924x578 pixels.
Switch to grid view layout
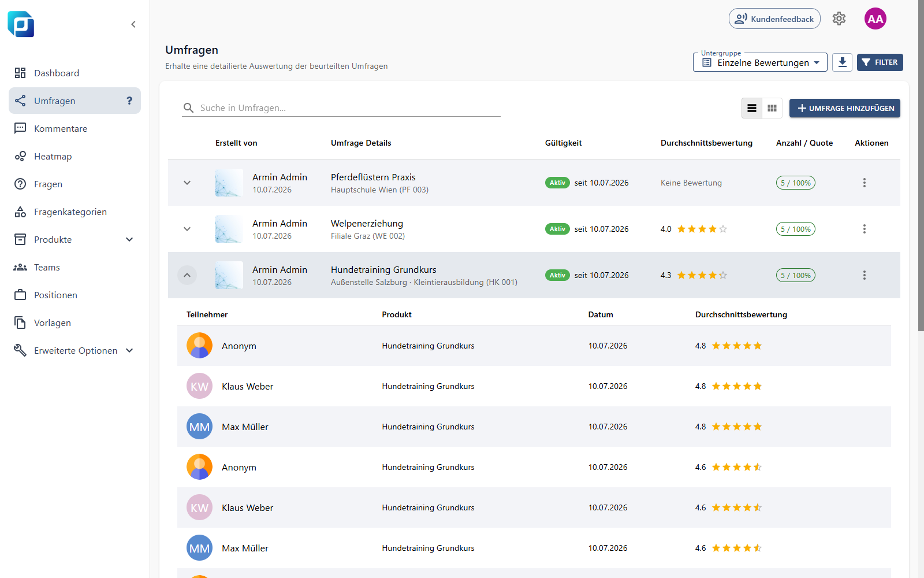772,108
